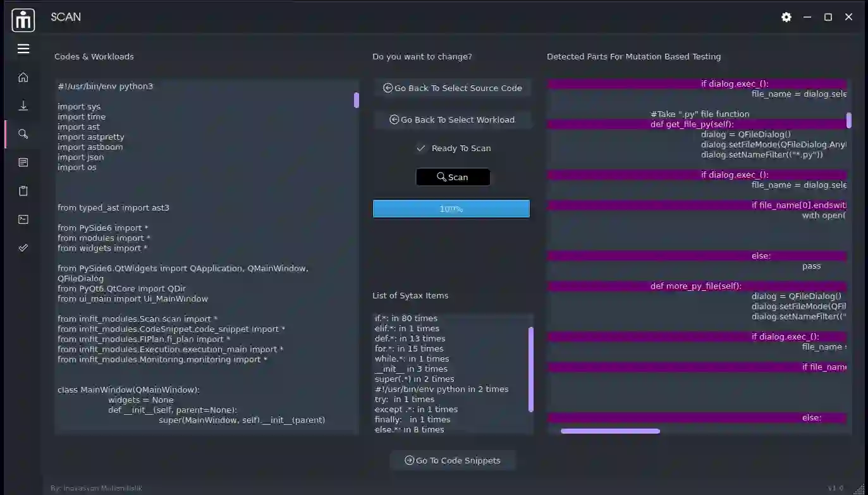Go To Code Snippets
The image size is (868, 495).
(x=453, y=460)
